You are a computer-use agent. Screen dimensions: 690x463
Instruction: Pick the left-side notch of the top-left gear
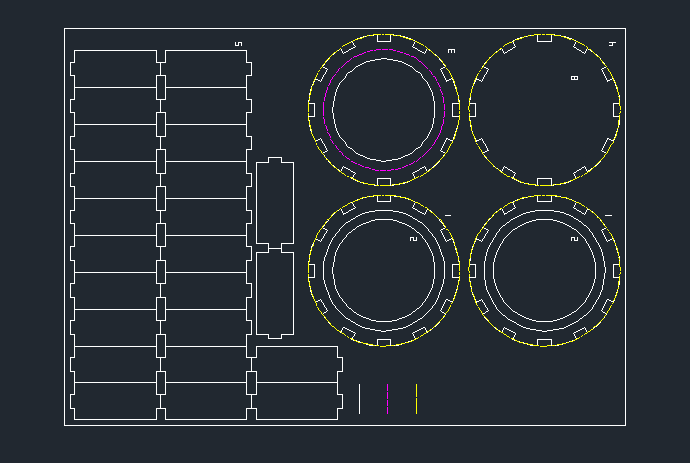(311, 109)
